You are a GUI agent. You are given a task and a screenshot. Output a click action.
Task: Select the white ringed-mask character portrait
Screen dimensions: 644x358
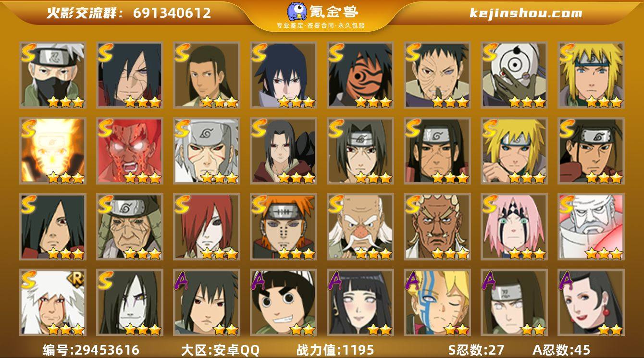point(514,75)
